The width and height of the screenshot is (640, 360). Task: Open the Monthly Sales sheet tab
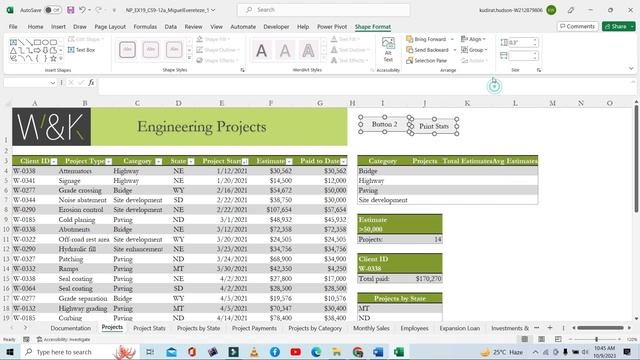tap(371, 328)
